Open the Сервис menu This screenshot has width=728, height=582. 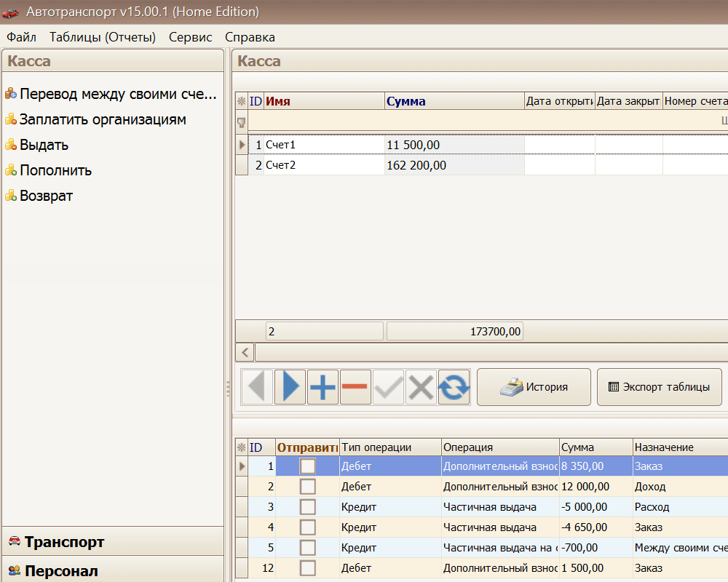pyautogui.click(x=190, y=37)
